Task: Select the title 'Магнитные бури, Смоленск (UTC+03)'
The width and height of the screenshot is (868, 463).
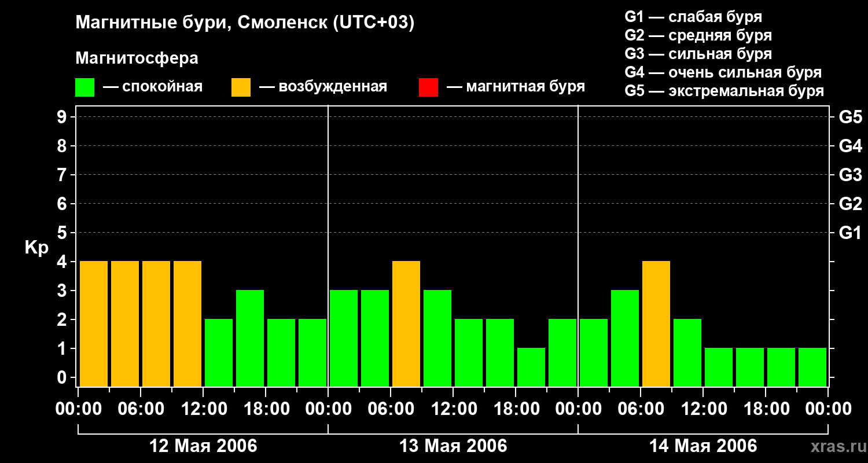Action: [245, 23]
